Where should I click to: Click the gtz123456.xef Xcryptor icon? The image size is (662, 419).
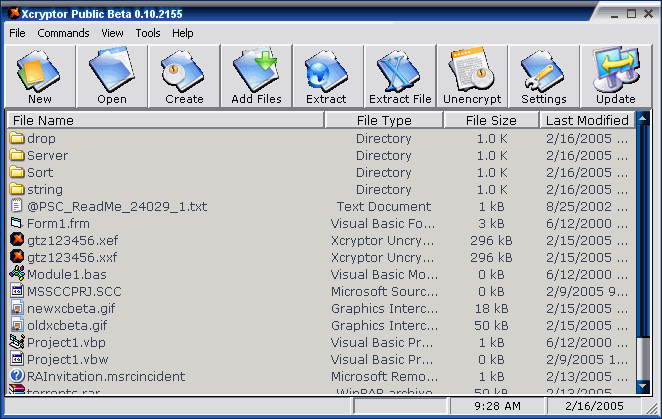[17, 239]
